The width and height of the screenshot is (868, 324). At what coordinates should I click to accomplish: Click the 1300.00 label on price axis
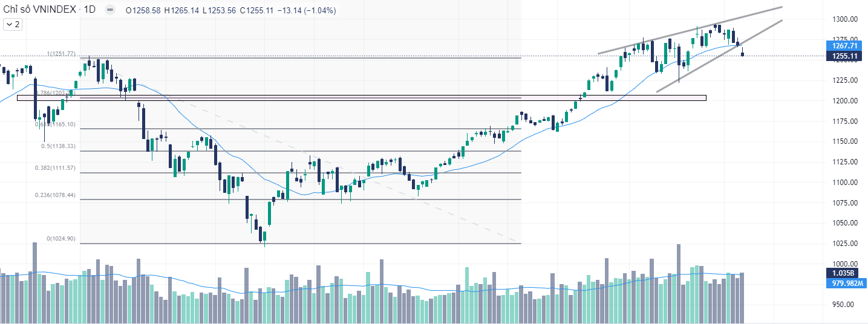pyautogui.click(x=846, y=19)
